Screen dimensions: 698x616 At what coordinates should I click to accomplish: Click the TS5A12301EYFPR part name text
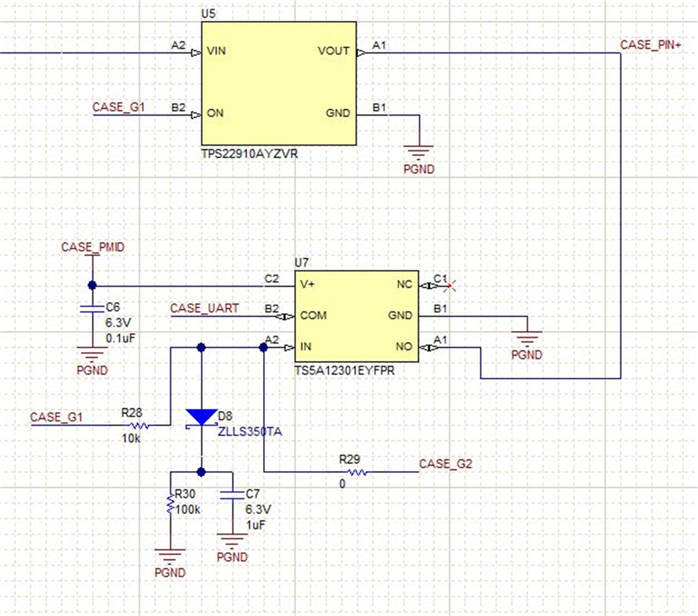(x=344, y=371)
